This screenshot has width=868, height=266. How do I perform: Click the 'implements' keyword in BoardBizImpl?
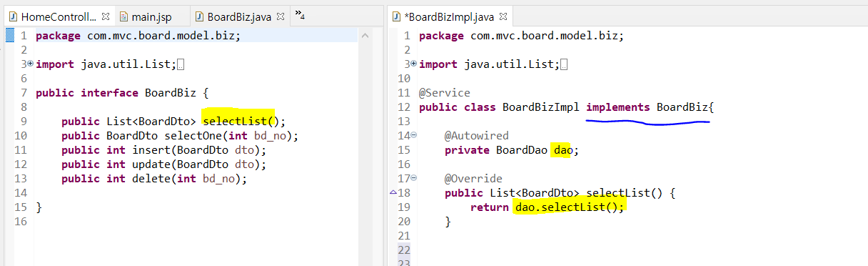coord(618,107)
